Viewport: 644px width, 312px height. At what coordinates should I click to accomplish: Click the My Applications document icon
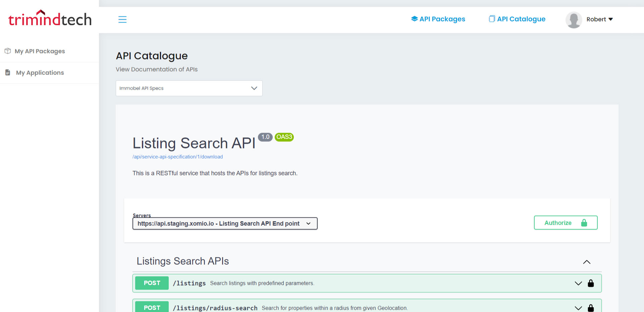pyautogui.click(x=8, y=73)
